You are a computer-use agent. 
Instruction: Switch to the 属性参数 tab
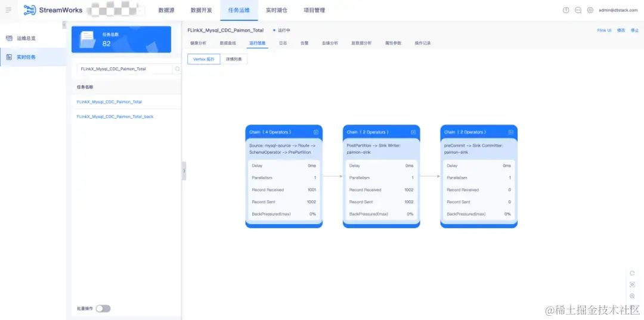(x=393, y=43)
